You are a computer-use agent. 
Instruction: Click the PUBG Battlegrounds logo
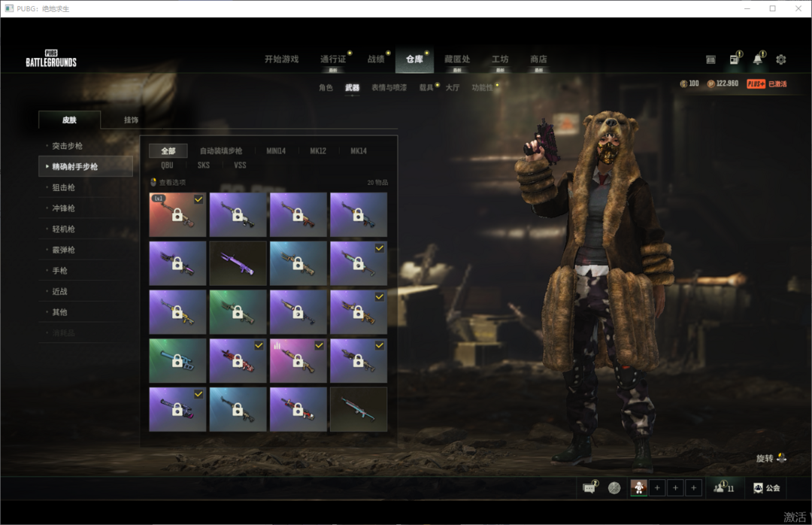coord(51,59)
